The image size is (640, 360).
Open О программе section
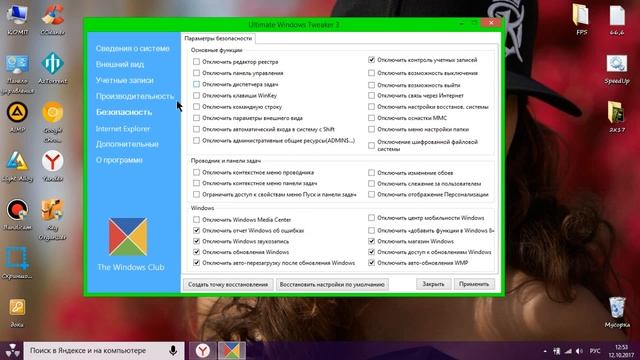coord(119,160)
